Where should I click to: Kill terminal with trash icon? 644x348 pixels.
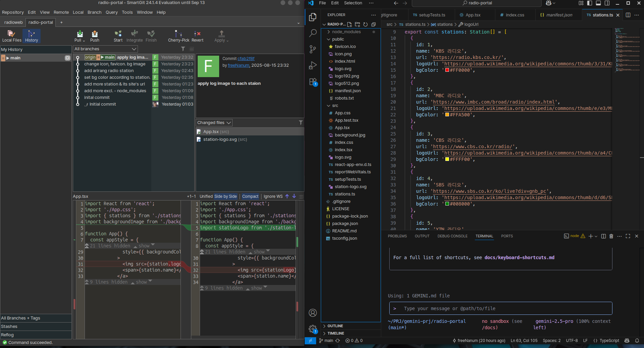[x=611, y=236]
